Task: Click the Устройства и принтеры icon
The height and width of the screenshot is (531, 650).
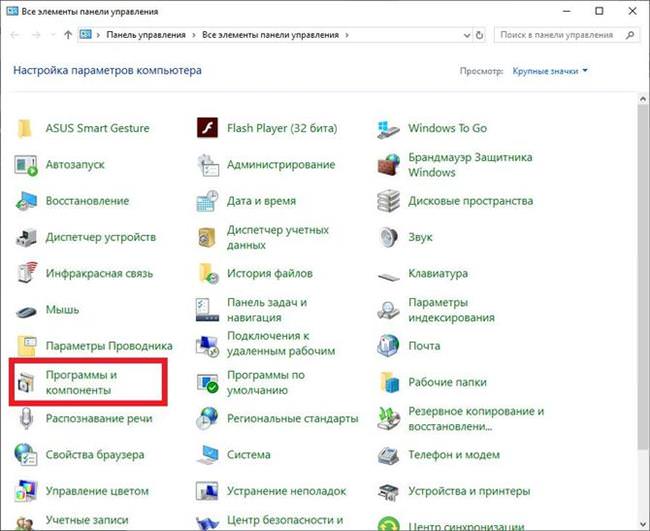Action: point(388,492)
